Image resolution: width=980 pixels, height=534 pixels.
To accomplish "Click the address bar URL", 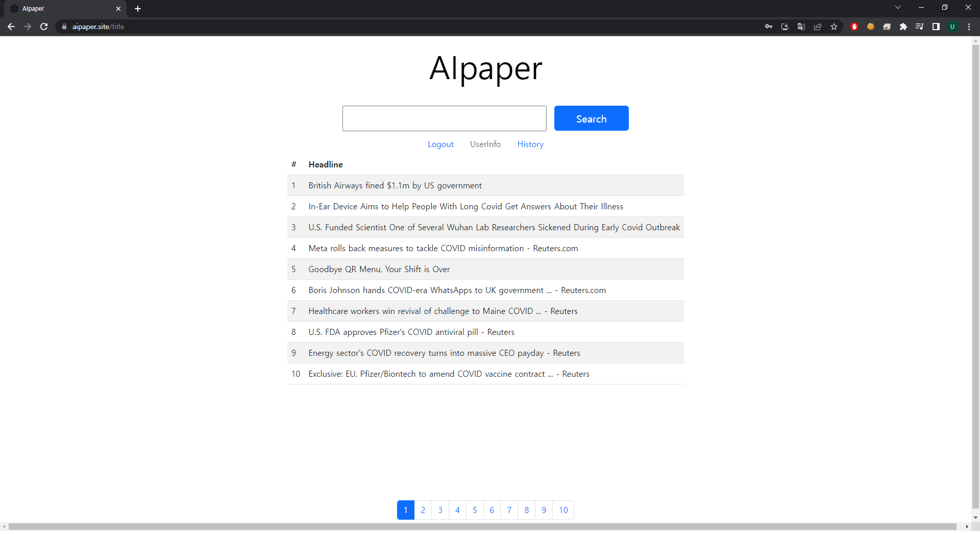I will (98, 27).
